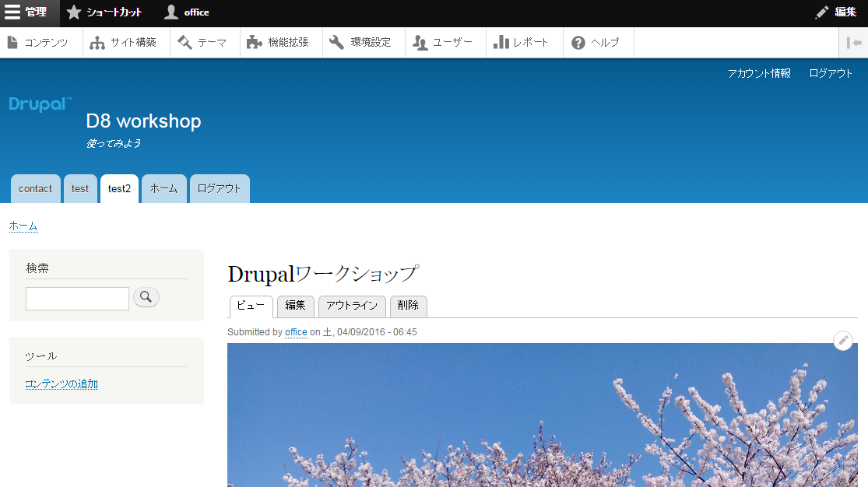Click the コンテンツの追加 link
Screen dimensions: 868x487
point(61,384)
